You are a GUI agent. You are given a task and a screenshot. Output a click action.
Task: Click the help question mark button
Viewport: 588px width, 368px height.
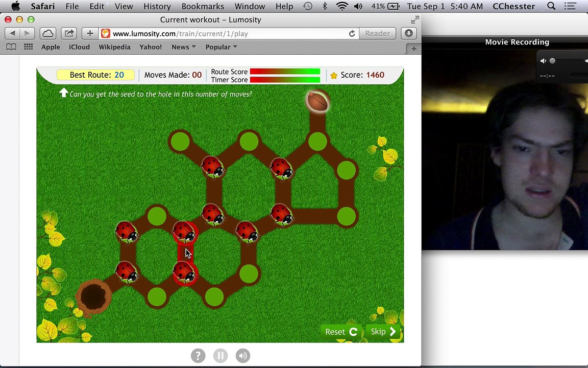point(198,355)
